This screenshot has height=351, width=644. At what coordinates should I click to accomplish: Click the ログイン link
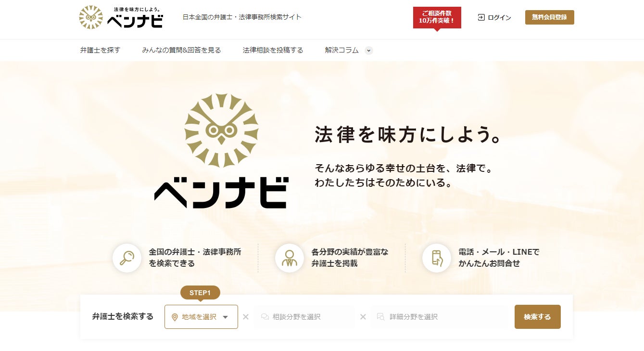(494, 17)
